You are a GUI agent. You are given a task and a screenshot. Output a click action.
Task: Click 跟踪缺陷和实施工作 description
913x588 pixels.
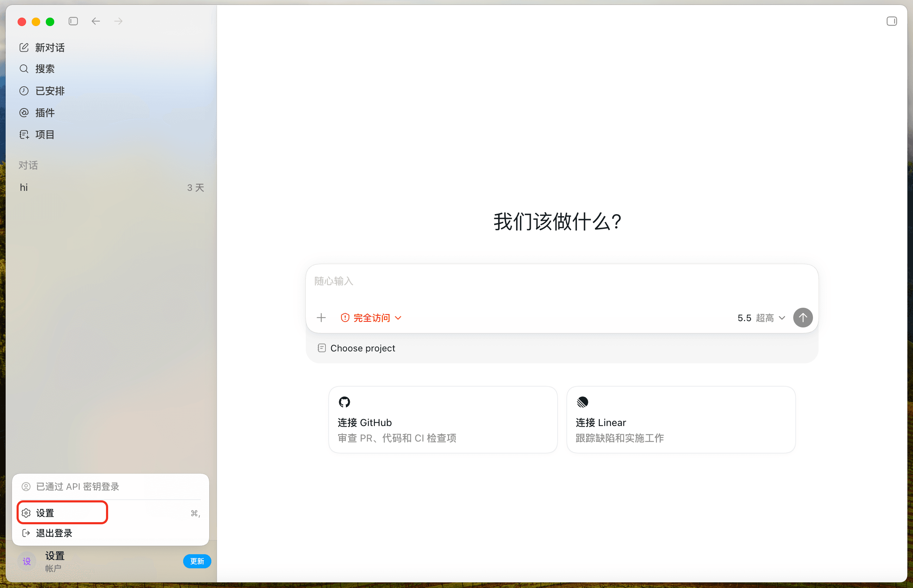pyautogui.click(x=620, y=438)
